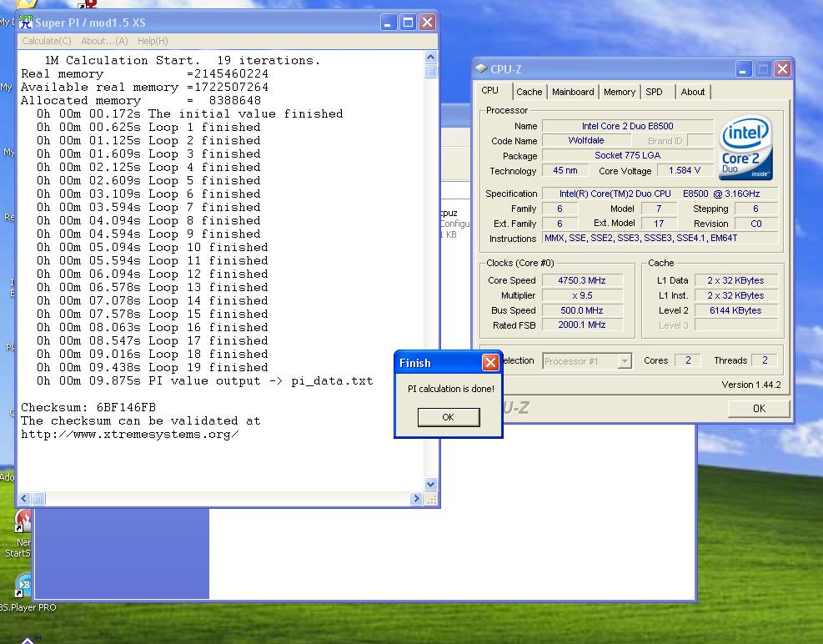Viewport: 823px width, 644px height.
Task: Switch to the Cache tab in CPU-Z
Action: (x=529, y=92)
